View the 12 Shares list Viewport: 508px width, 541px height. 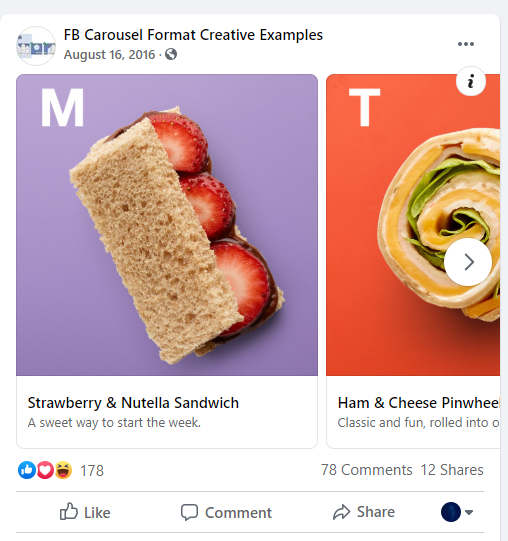pos(452,470)
